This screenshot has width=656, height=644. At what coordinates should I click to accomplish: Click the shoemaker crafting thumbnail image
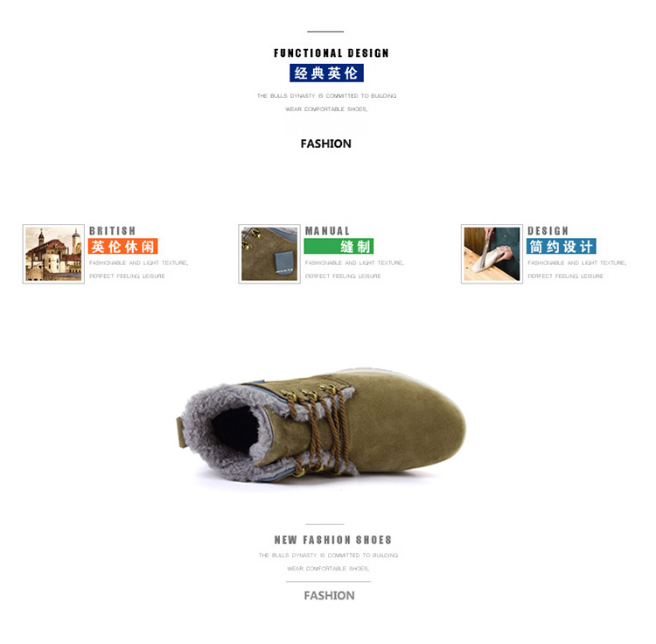pos(492,254)
